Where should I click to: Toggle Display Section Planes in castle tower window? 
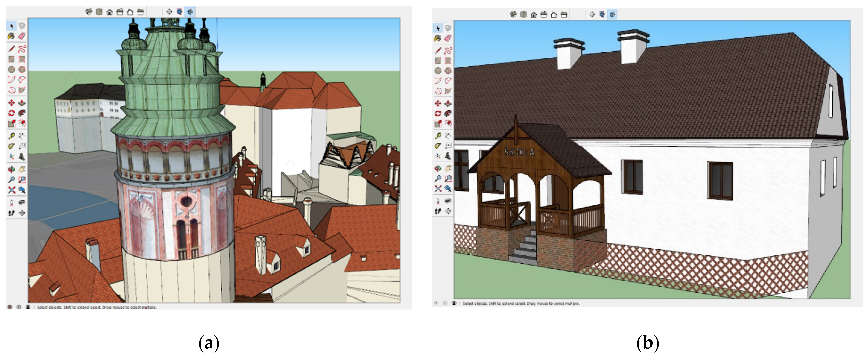click(x=180, y=12)
